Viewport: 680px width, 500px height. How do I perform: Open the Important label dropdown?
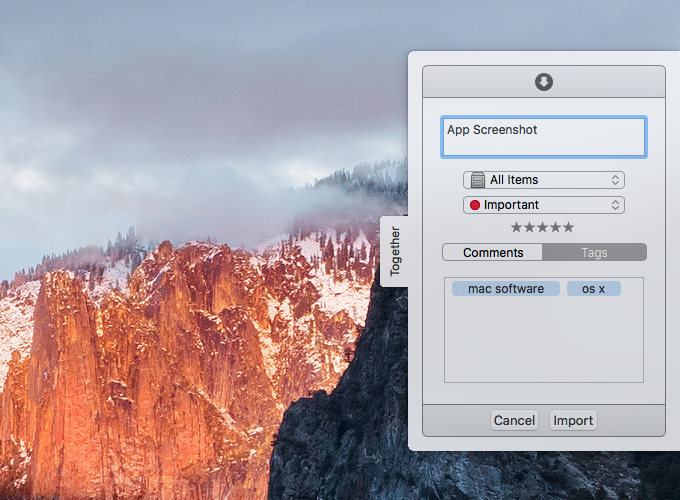(x=544, y=205)
